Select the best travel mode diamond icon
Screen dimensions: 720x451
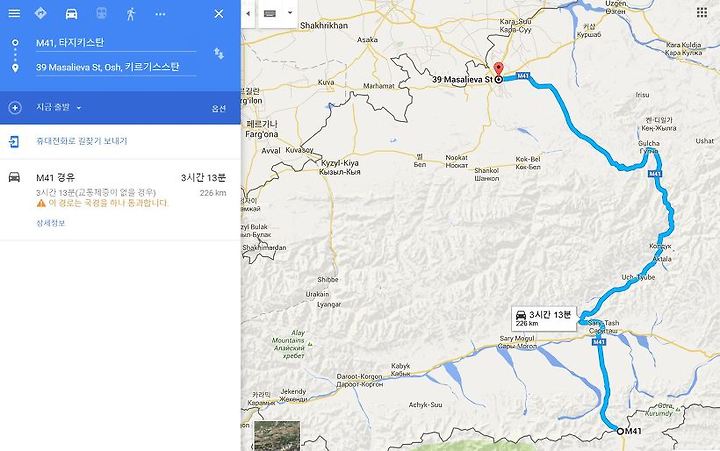[41, 13]
